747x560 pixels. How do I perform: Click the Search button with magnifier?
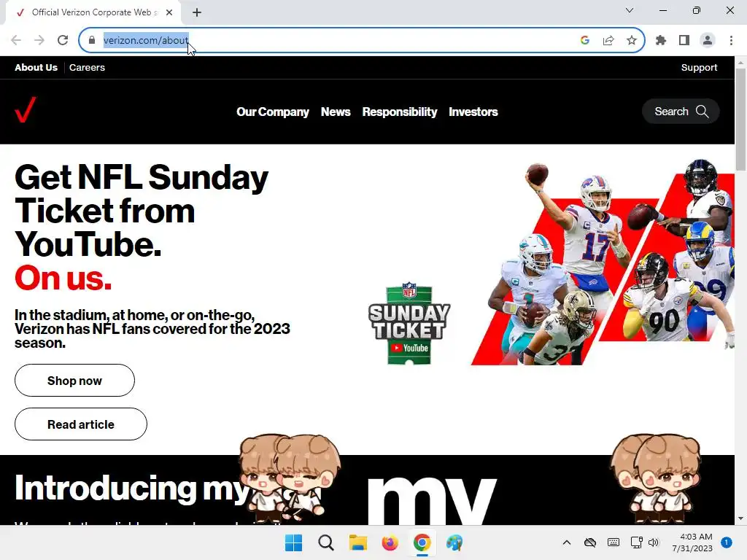pos(681,112)
